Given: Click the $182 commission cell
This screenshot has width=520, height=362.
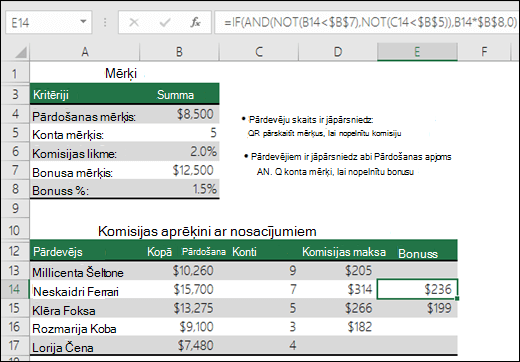Looking at the screenshot, I should pos(338,327).
